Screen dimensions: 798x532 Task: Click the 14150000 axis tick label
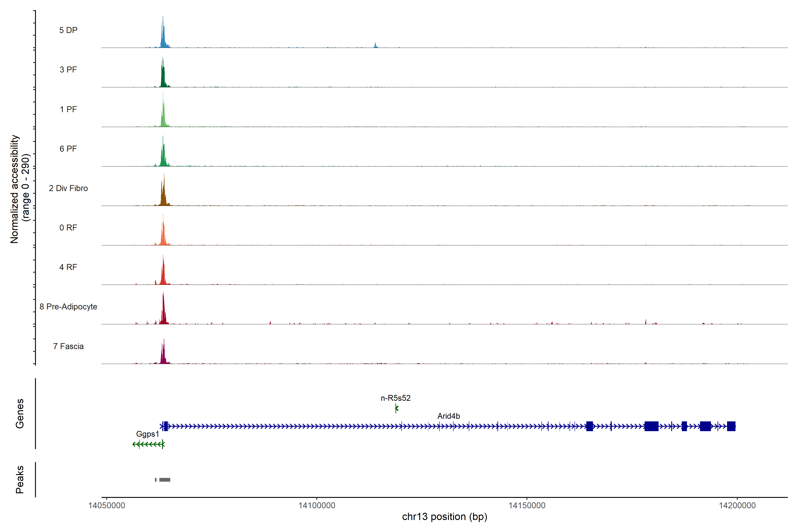(527, 506)
